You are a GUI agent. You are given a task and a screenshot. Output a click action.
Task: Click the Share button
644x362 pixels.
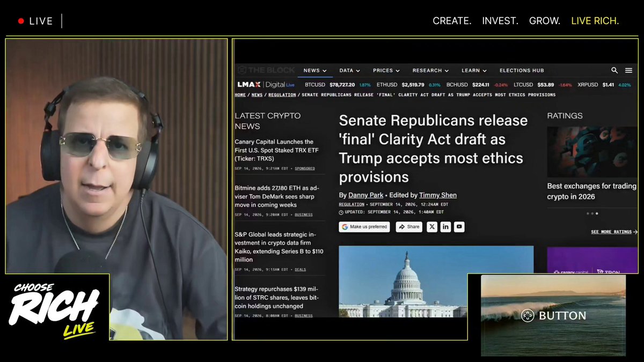pyautogui.click(x=409, y=227)
